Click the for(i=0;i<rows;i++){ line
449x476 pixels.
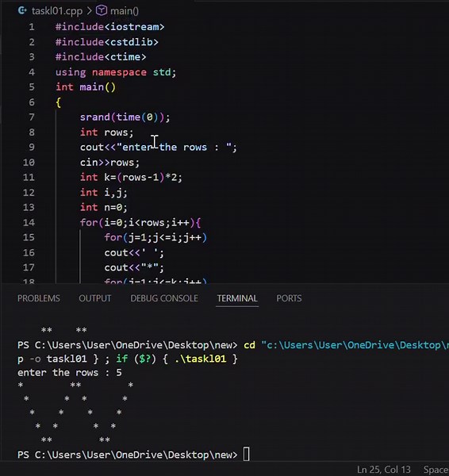pos(140,222)
